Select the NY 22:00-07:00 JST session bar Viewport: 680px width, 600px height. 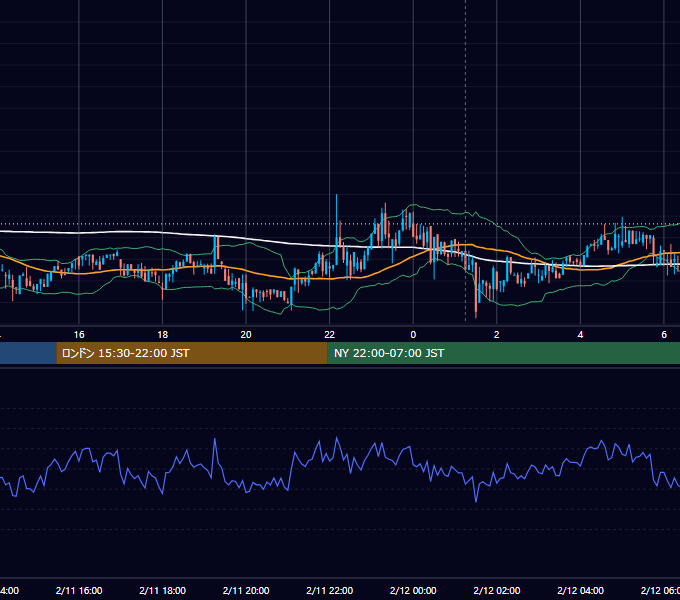point(503,353)
